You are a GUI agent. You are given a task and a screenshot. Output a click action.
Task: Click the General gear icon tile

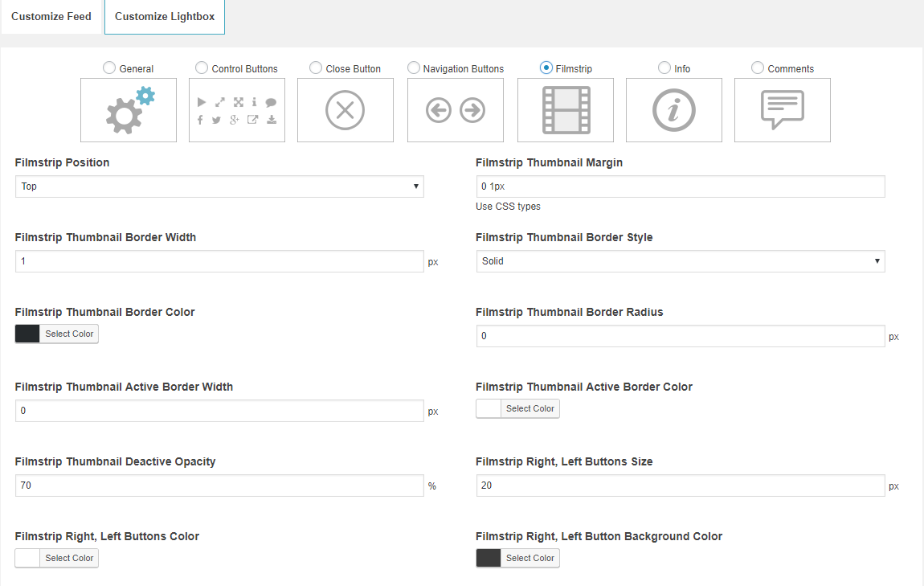click(129, 110)
